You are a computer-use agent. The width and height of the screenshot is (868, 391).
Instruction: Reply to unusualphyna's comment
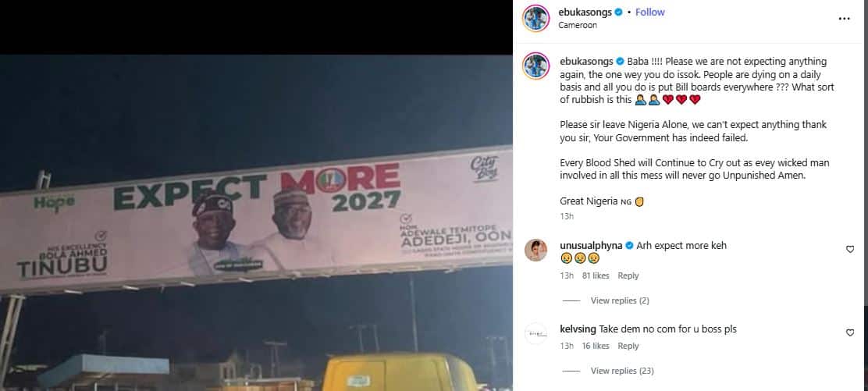tap(628, 275)
